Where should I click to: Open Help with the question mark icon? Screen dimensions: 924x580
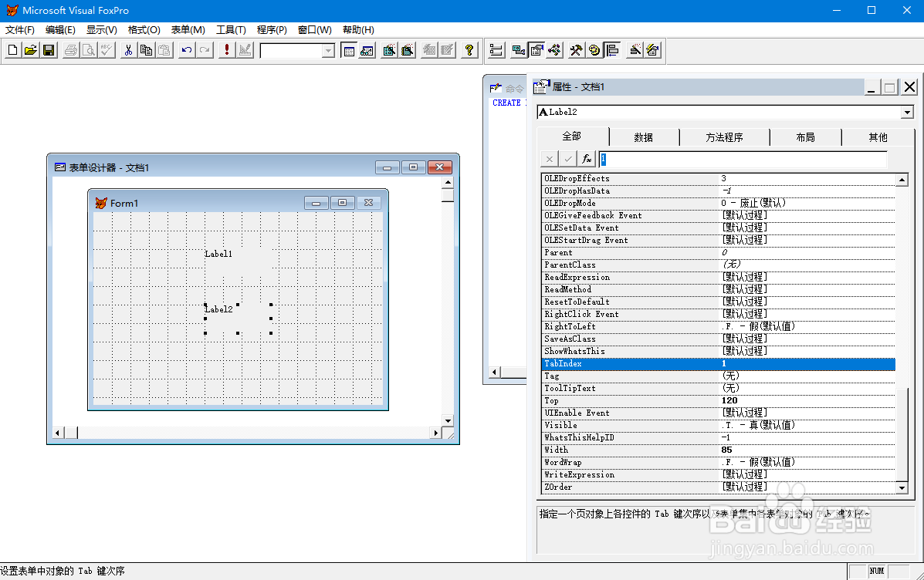pos(469,50)
